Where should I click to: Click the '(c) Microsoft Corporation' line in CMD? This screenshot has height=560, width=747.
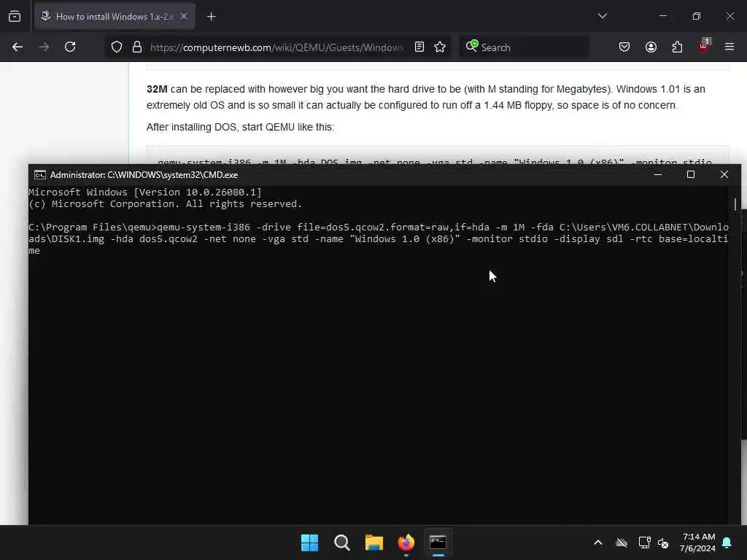pos(166,204)
